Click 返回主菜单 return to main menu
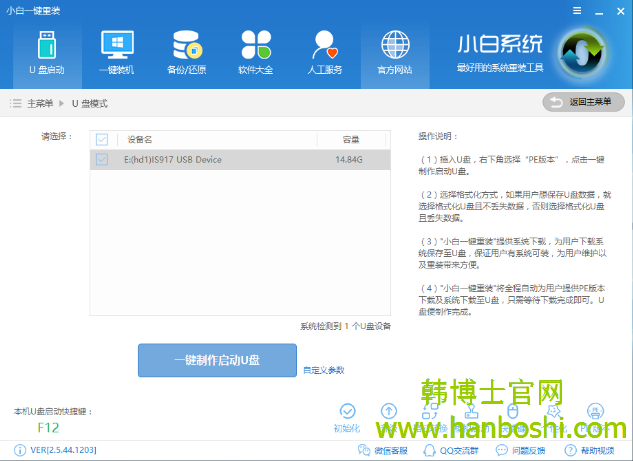This screenshot has width=633, height=461. [584, 102]
